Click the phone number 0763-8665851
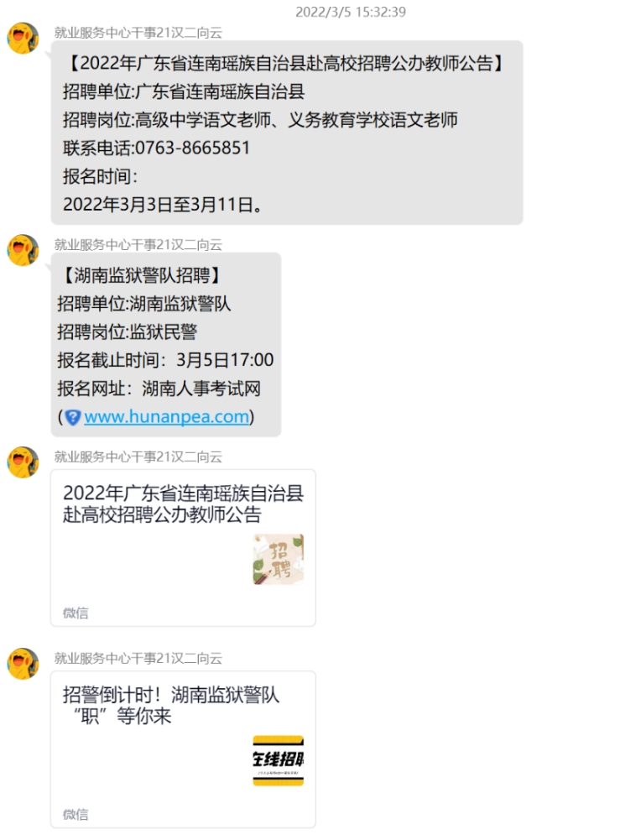 click(193, 148)
